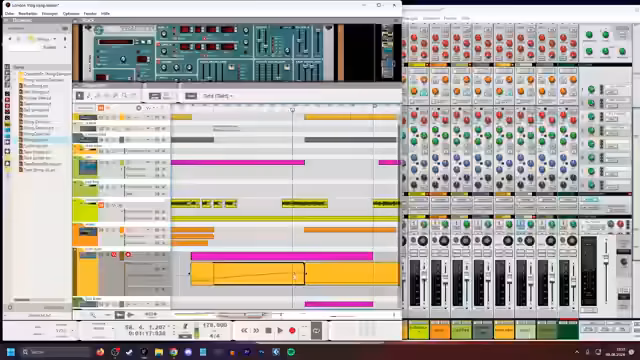Select the razor tool in sequencer toolbar
The width and height of the screenshot is (640, 360).
[107, 96]
